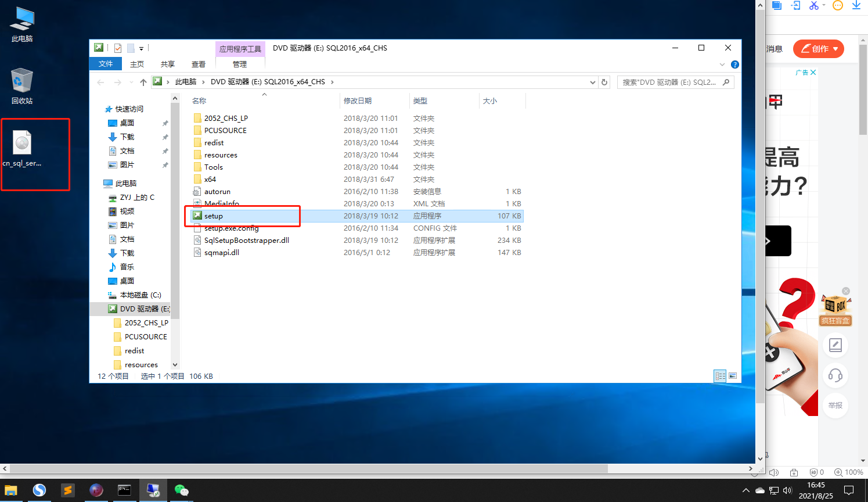Click the 举报 report button on the page
The width and height of the screenshot is (868, 502).
click(x=835, y=406)
